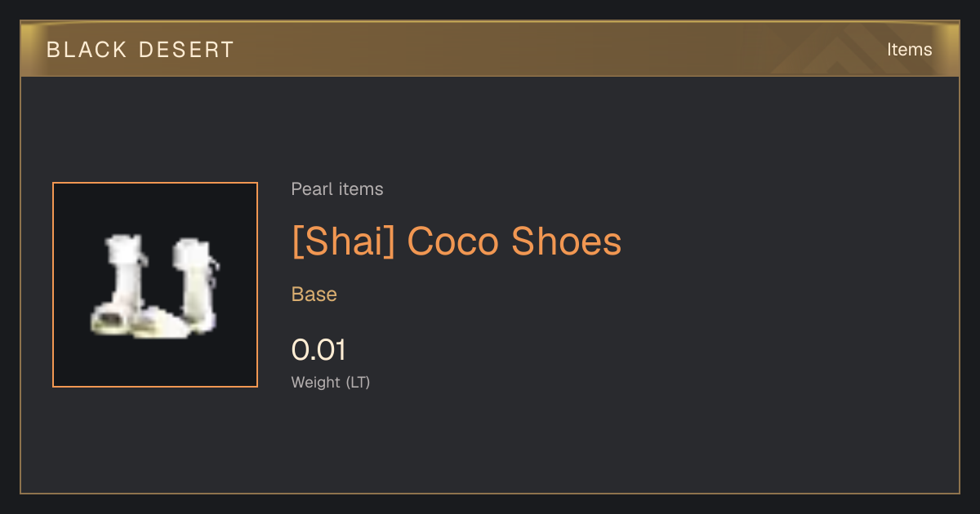Click the [Shai] class prefix in title
This screenshot has width=980, height=514.
pos(343,241)
